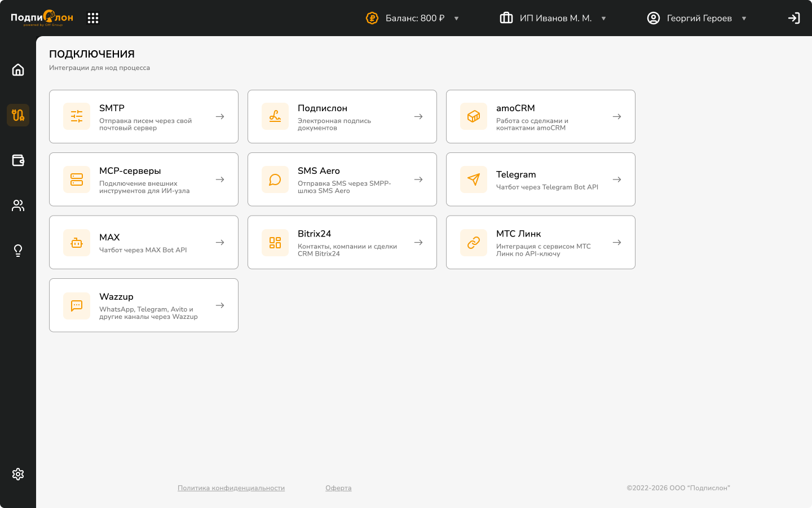The height and width of the screenshot is (508, 812).
Task: Open Telegram via its arrow
Action: (617, 179)
